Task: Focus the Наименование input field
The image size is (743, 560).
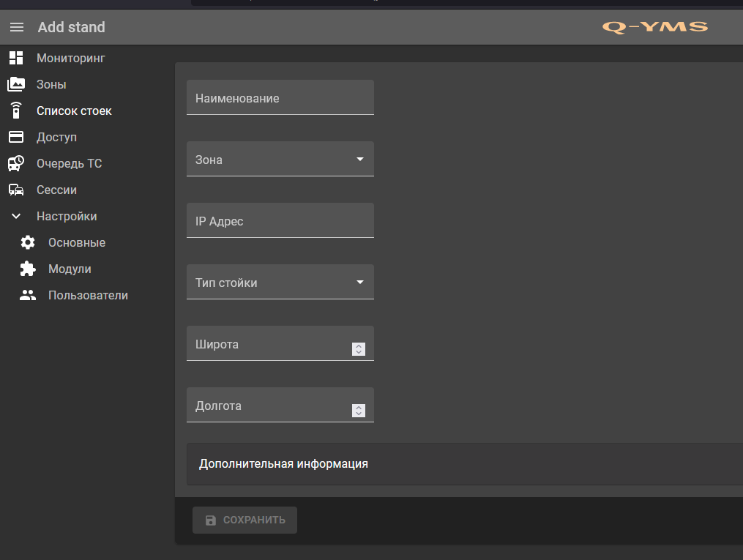Action: point(280,97)
